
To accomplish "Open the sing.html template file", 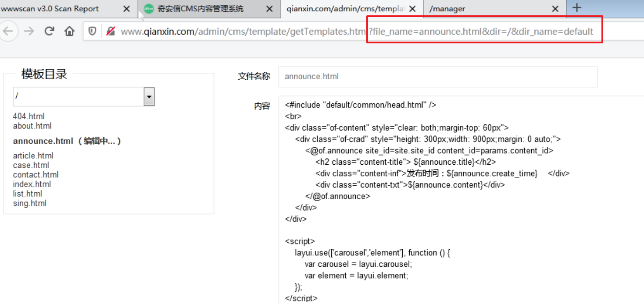I will click(x=30, y=203).
